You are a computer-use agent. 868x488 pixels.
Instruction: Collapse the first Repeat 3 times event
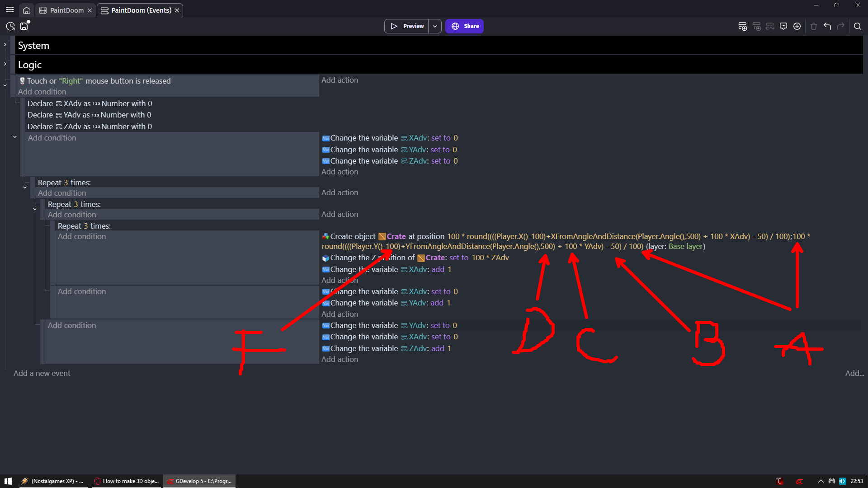[x=25, y=188]
